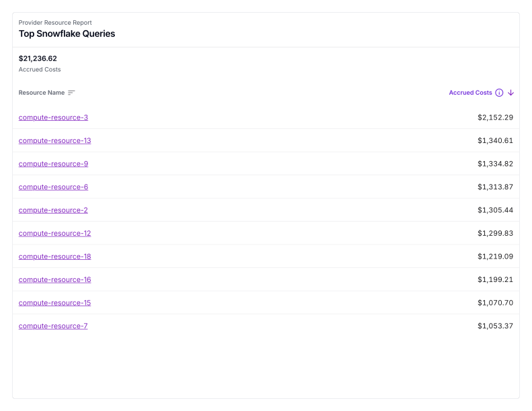532x411 pixels.
Task: Open compute-resource-13 link
Action: coord(54,140)
